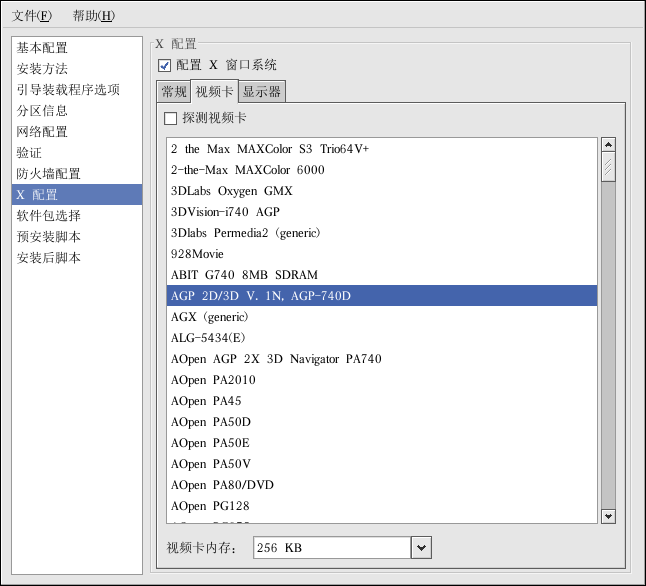This screenshot has width=646, height=586.
Task: Switch to the 常规 tab
Action: (174, 92)
